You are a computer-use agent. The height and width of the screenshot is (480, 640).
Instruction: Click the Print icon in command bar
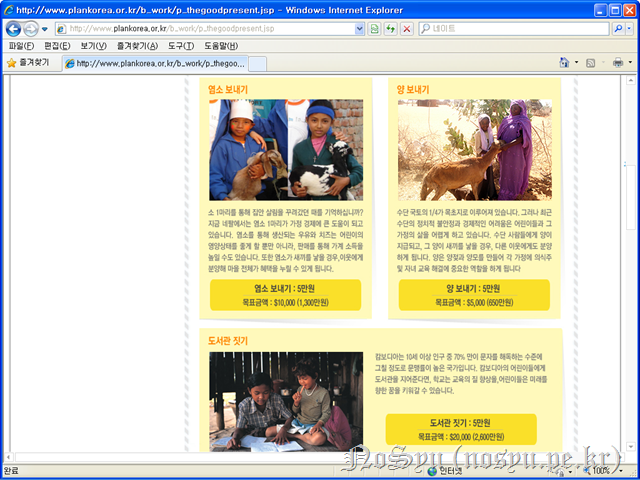617,62
